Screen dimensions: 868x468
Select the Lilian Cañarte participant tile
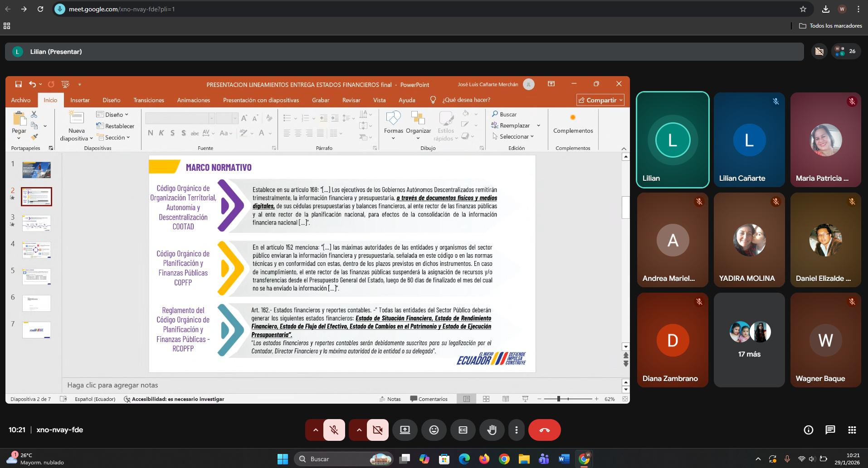749,140
